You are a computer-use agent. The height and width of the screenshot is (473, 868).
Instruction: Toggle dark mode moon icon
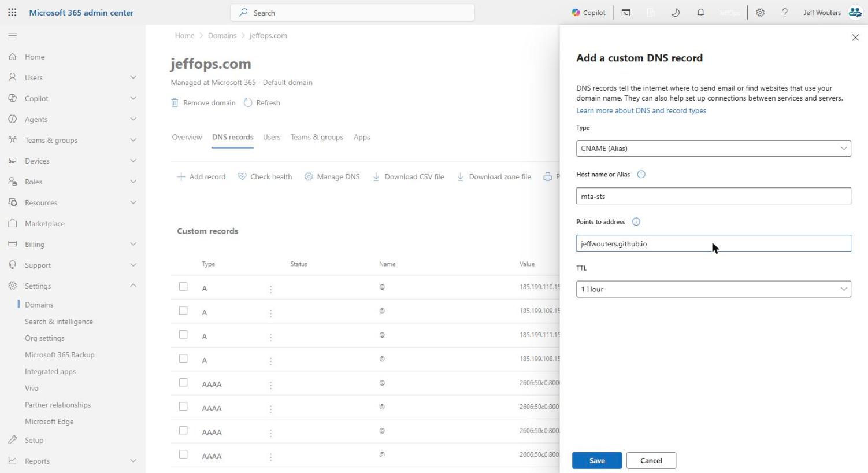point(676,13)
